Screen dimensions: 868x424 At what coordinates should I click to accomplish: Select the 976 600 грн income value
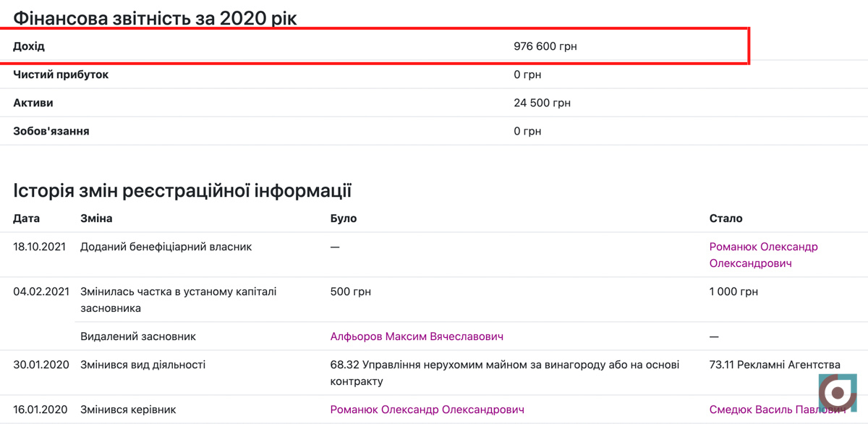(545, 46)
